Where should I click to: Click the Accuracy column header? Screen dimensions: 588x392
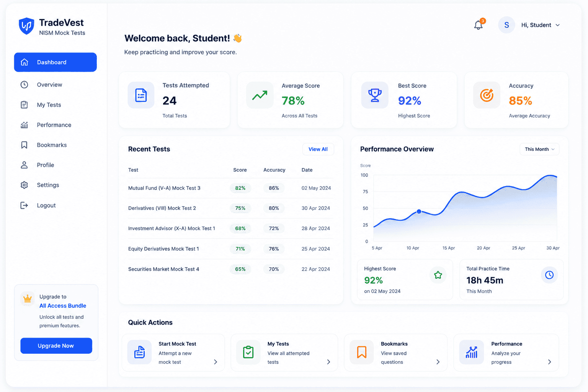coord(274,170)
